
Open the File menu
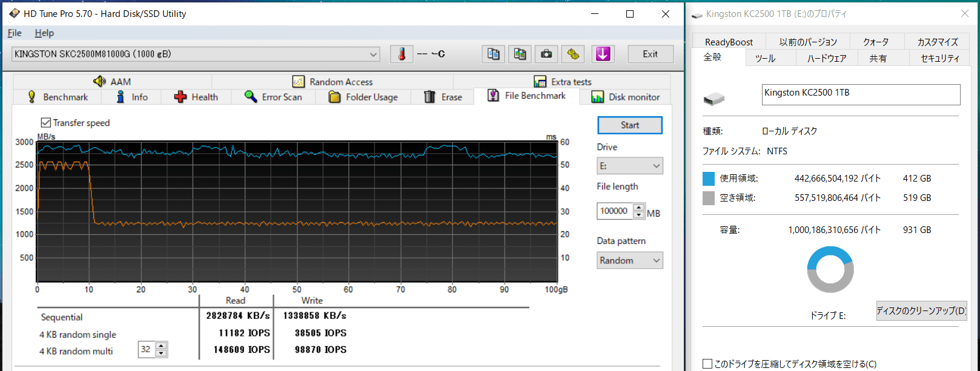pyautogui.click(x=15, y=33)
